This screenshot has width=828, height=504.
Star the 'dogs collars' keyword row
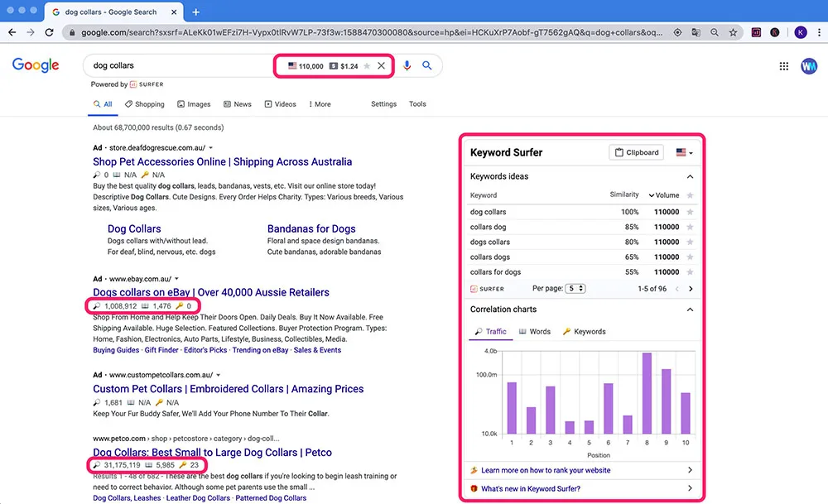point(690,242)
